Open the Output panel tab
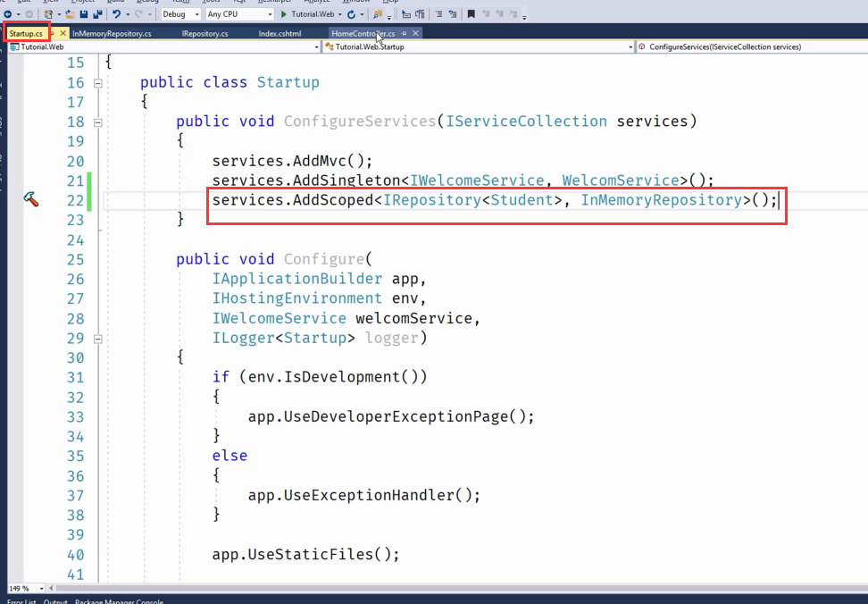Screen dimensions: 868x604 click(55, 601)
